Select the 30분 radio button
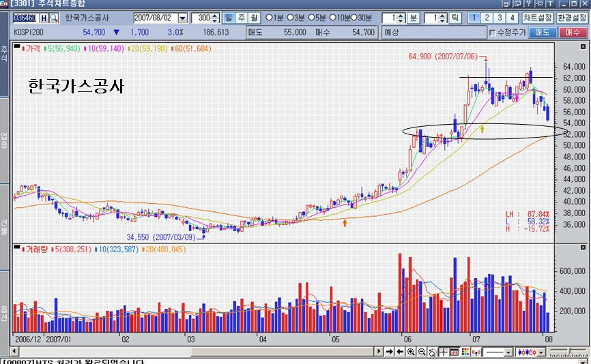Image resolution: width=591 pixels, height=364 pixels. click(x=354, y=18)
